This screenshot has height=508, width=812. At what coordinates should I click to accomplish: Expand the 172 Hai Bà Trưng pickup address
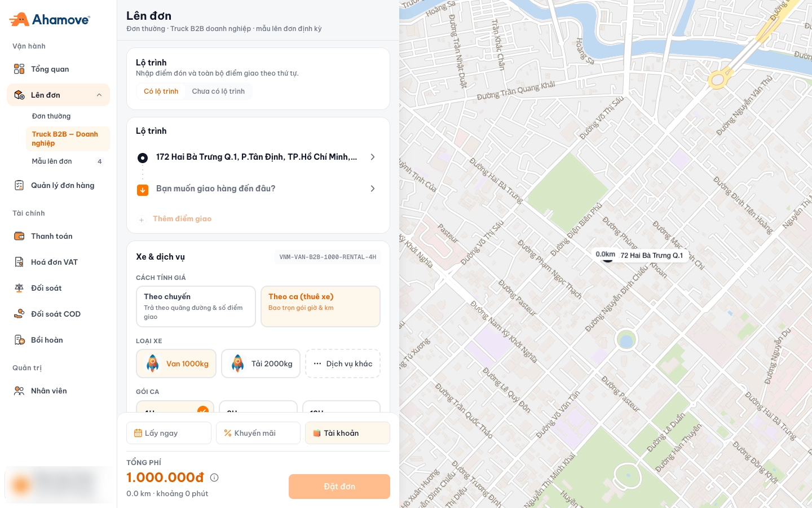click(372, 157)
